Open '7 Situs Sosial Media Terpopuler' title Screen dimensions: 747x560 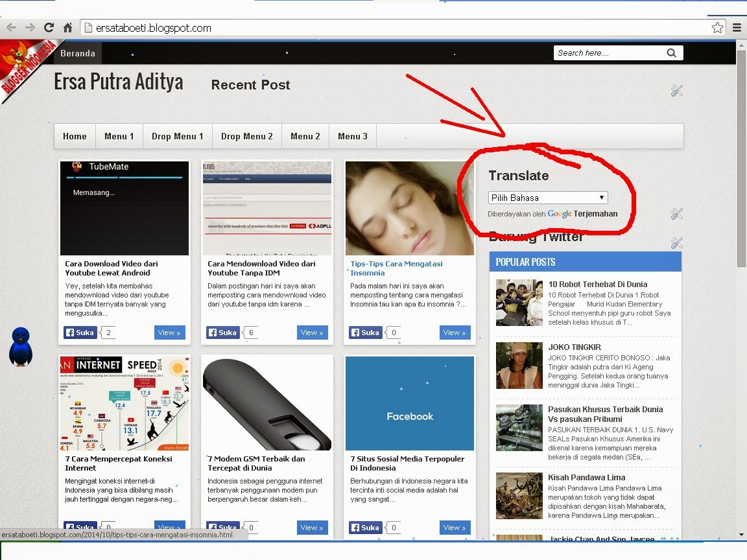407,463
